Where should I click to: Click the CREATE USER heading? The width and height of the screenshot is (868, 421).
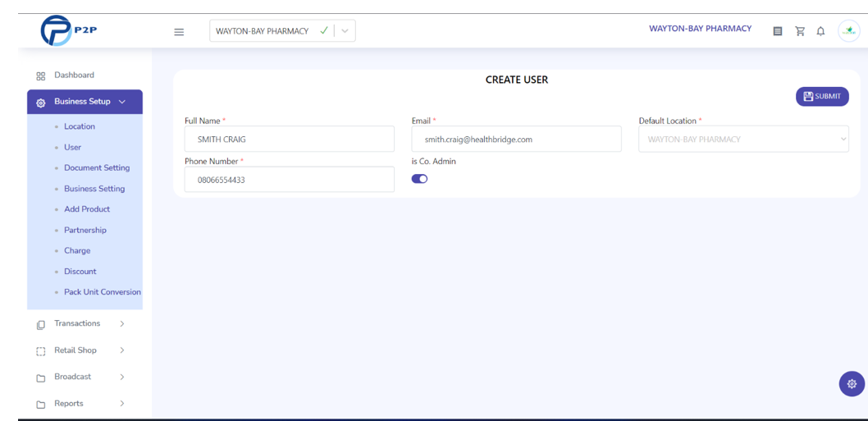(x=517, y=80)
